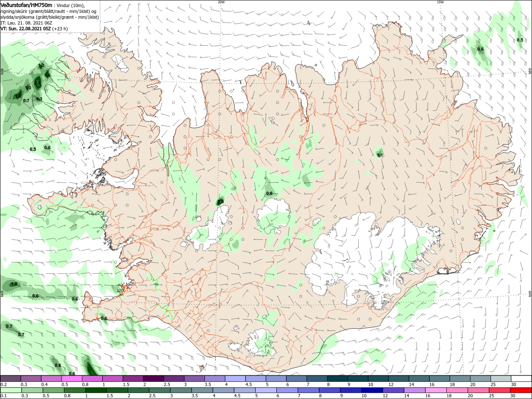Click the 2.6 precipitation value in central Iceland

[x=221, y=202]
